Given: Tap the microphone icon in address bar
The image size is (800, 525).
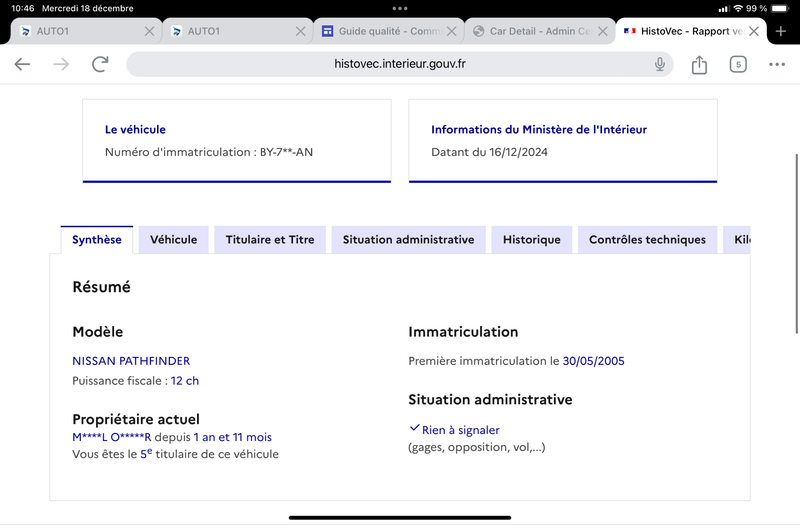Looking at the screenshot, I should (660, 64).
